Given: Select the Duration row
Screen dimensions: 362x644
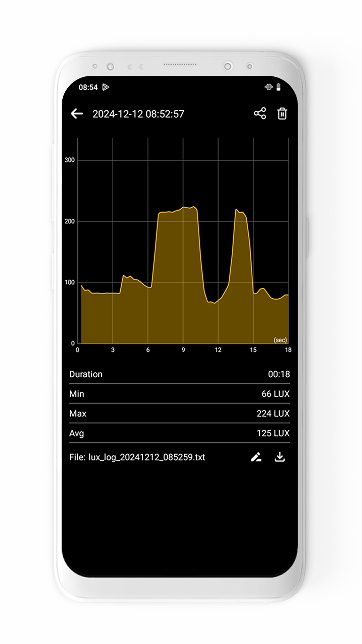Looking at the screenshot, I should point(179,374).
